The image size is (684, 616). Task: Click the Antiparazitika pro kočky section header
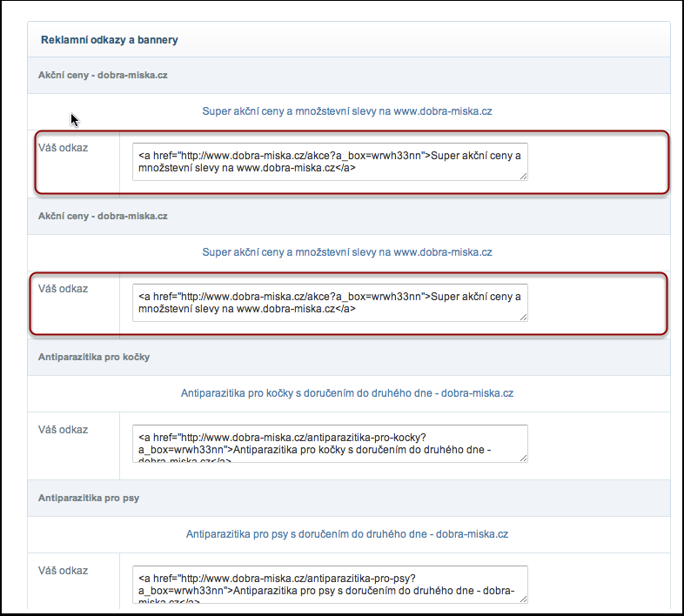pos(94,357)
